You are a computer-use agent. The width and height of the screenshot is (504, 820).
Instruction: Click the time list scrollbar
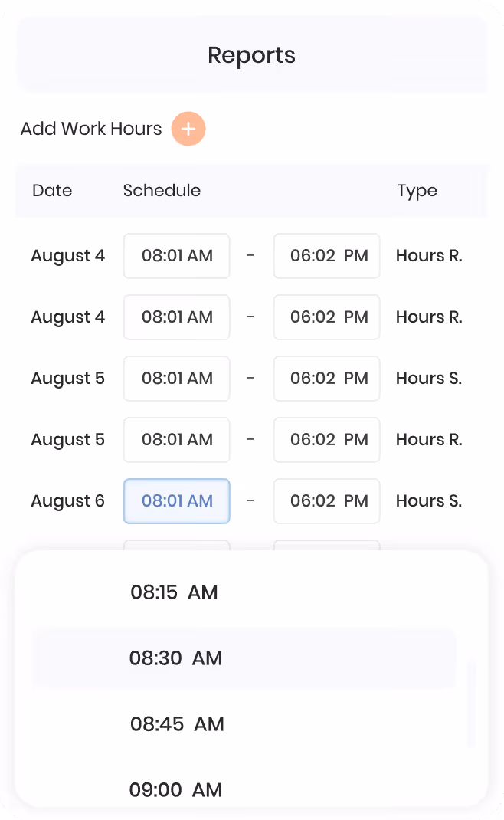pos(471,705)
